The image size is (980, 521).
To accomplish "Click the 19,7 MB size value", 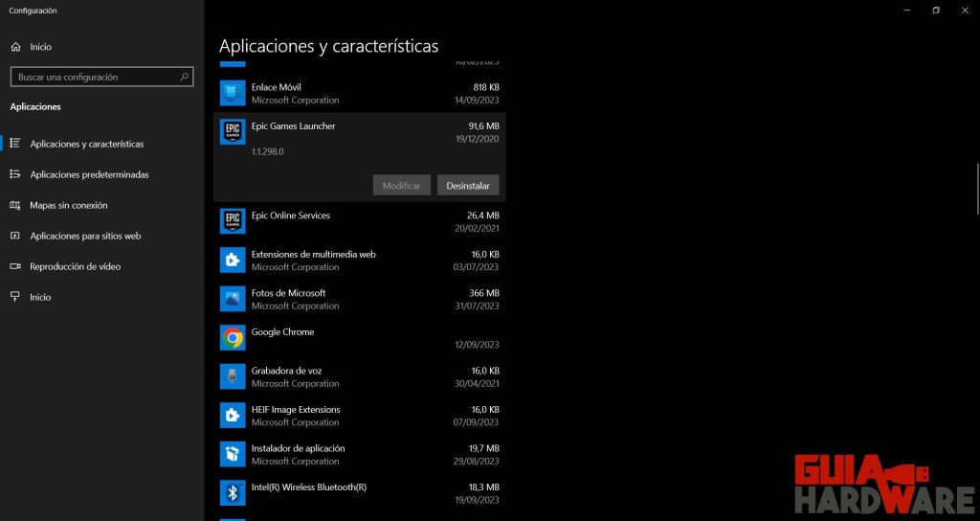I will (483, 448).
